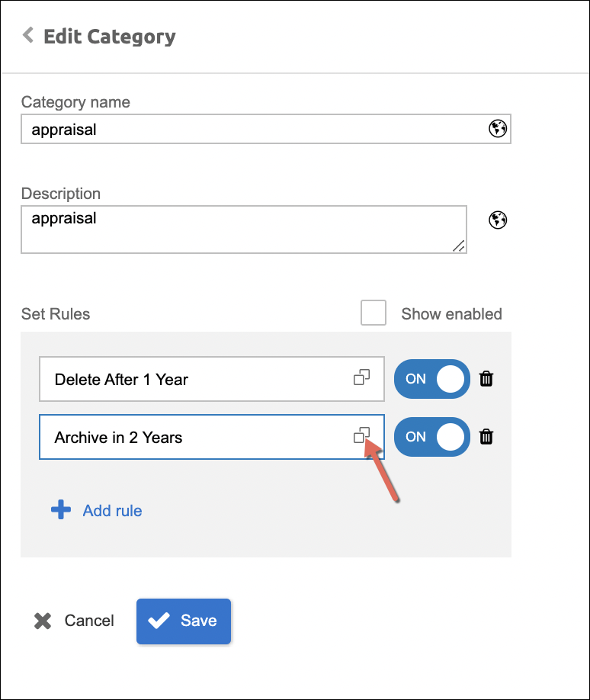Screen dimensions: 590x700
Task: Click the X icon next to Cancel
Action: 43,621
